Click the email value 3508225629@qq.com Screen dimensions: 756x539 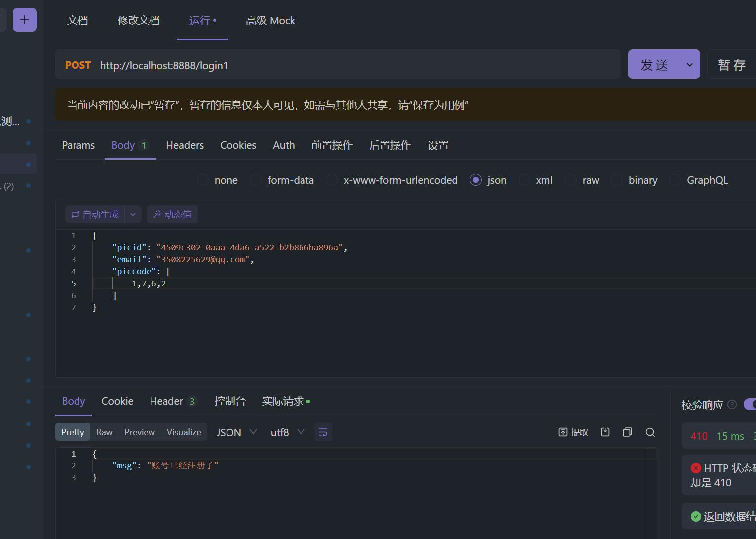203,259
